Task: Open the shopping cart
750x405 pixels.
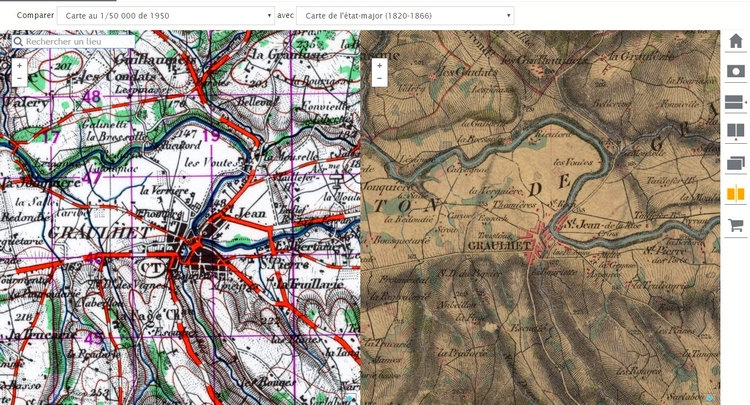Action: point(736,225)
